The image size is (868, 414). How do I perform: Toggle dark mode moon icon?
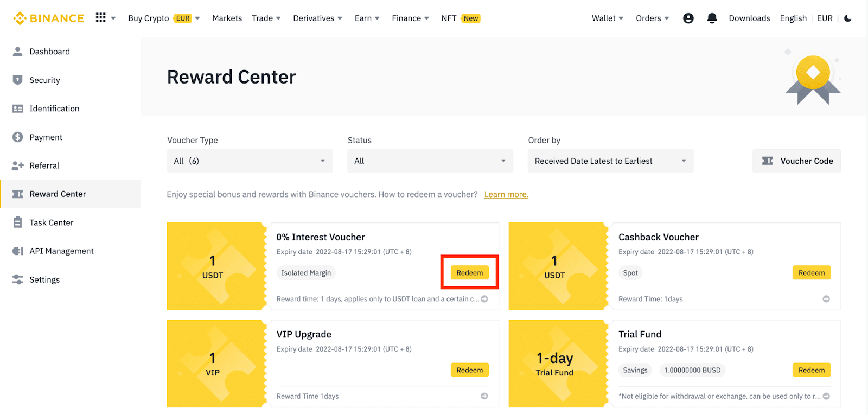[x=848, y=18]
